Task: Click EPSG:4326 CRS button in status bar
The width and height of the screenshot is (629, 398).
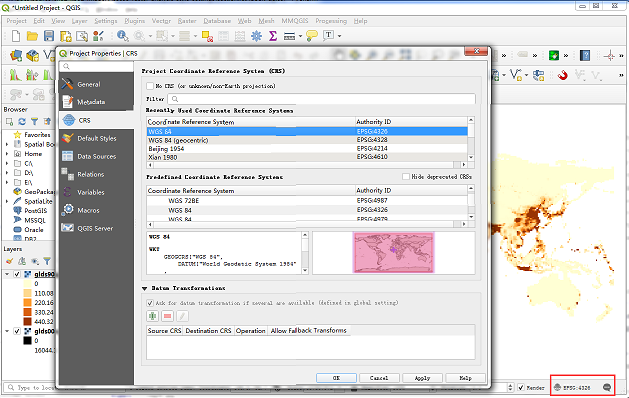Action: [572, 388]
